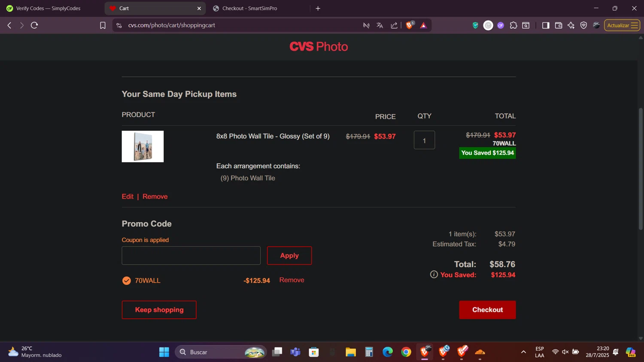Click the 8x8 Photo Wall Tile product name
Image resolution: width=644 pixels, height=362 pixels.
click(x=273, y=136)
